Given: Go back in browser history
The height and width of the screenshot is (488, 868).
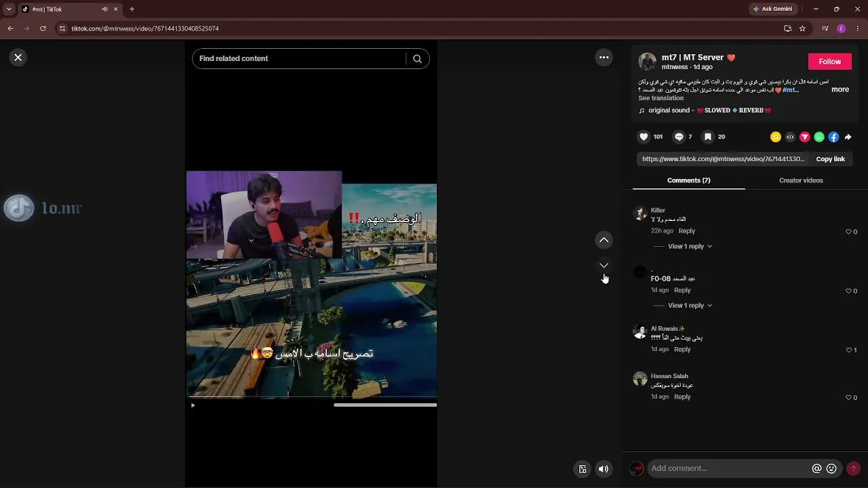Looking at the screenshot, I should pos(10,28).
